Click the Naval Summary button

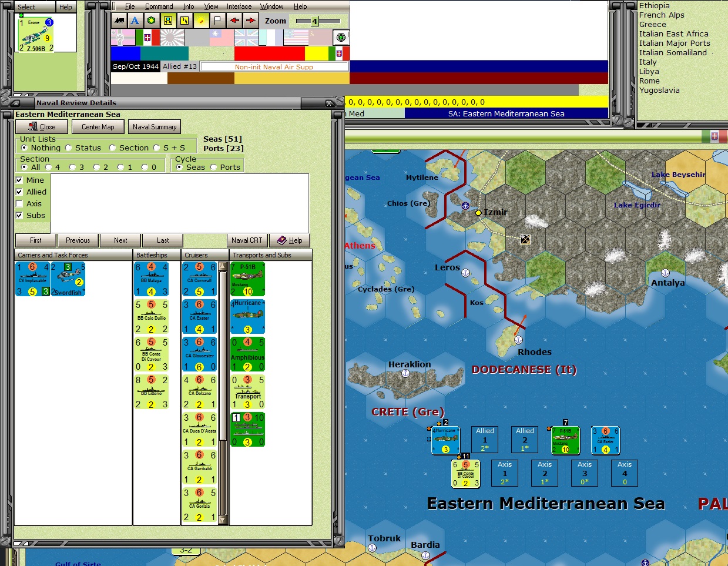(x=154, y=126)
